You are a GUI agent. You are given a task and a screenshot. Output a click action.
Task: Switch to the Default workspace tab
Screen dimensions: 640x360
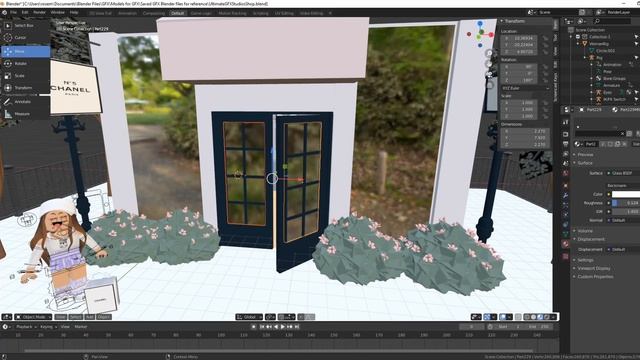[177, 13]
